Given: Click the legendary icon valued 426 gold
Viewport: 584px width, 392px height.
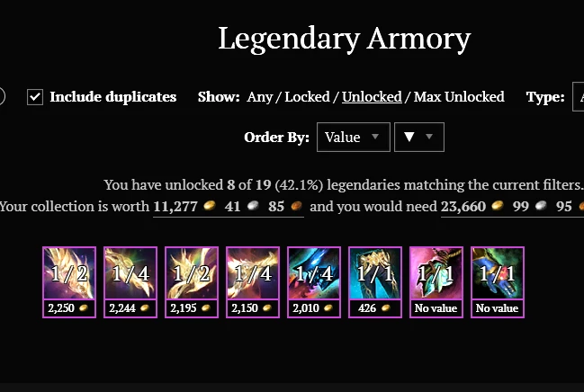Looking at the screenshot, I should (375, 273).
